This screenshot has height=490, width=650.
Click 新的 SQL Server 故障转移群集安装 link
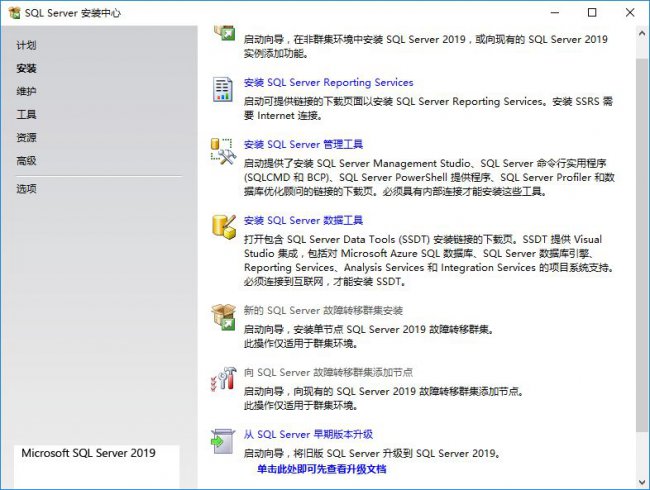click(x=323, y=310)
